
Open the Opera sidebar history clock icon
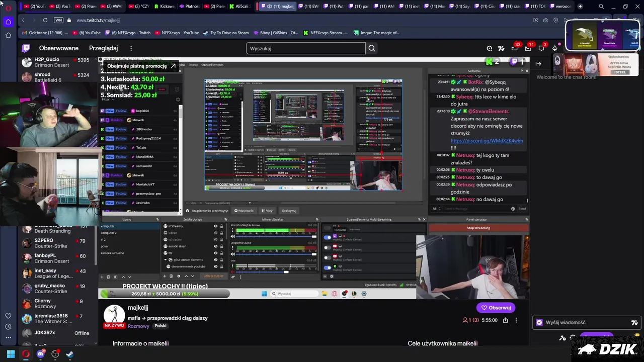point(8,326)
